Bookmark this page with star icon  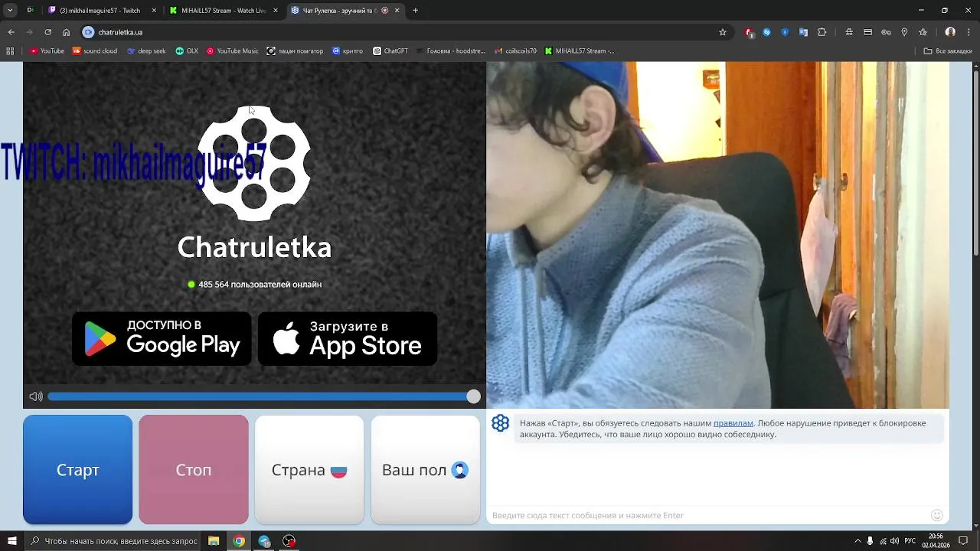click(x=722, y=32)
